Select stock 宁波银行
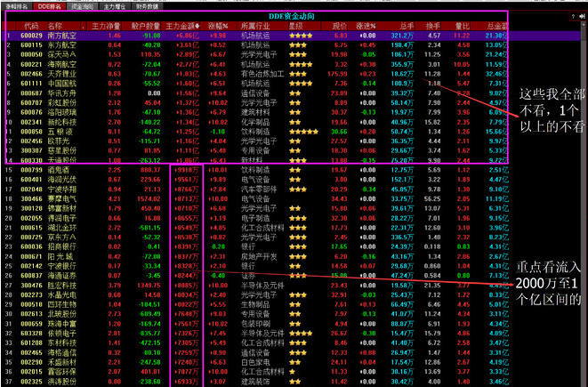The image size is (588, 387). pyautogui.click(x=62, y=266)
